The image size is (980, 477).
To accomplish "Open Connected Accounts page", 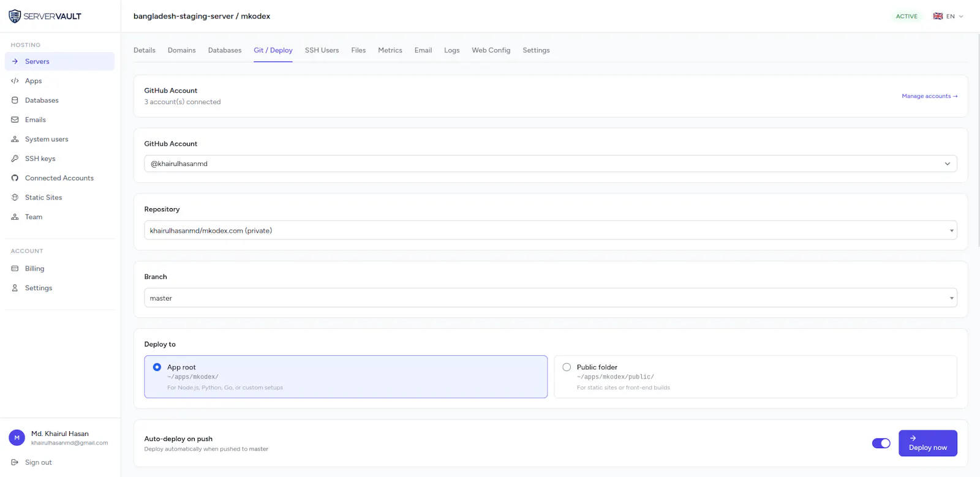I will (59, 178).
